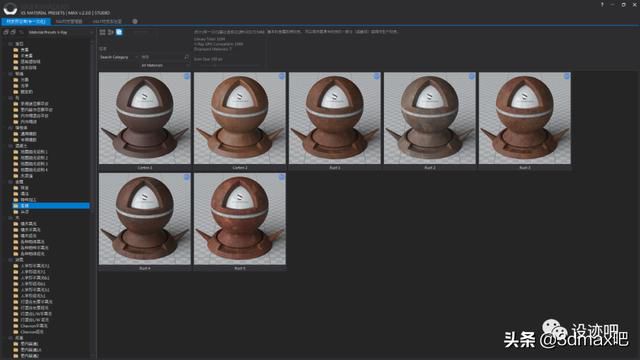Click the blue corner badge on Carbon 2

click(282, 76)
